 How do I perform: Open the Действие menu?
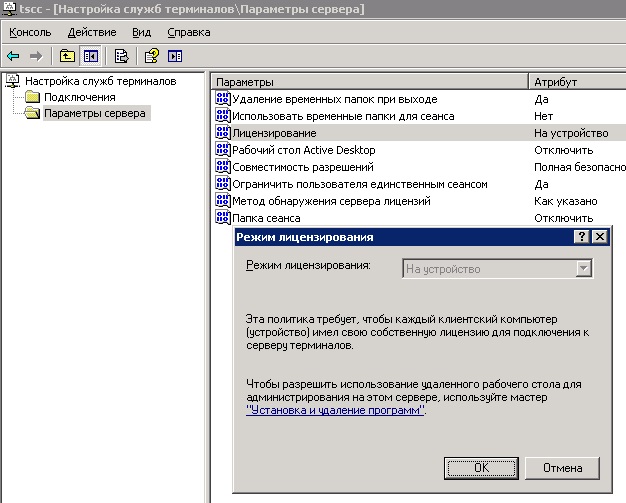(x=92, y=32)
